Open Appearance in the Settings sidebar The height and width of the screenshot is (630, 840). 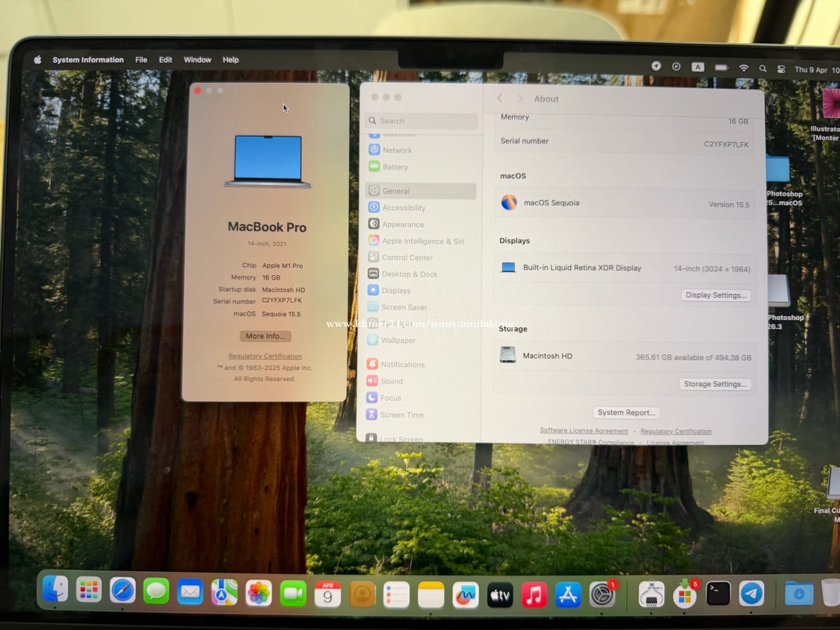tap(421, 225)
